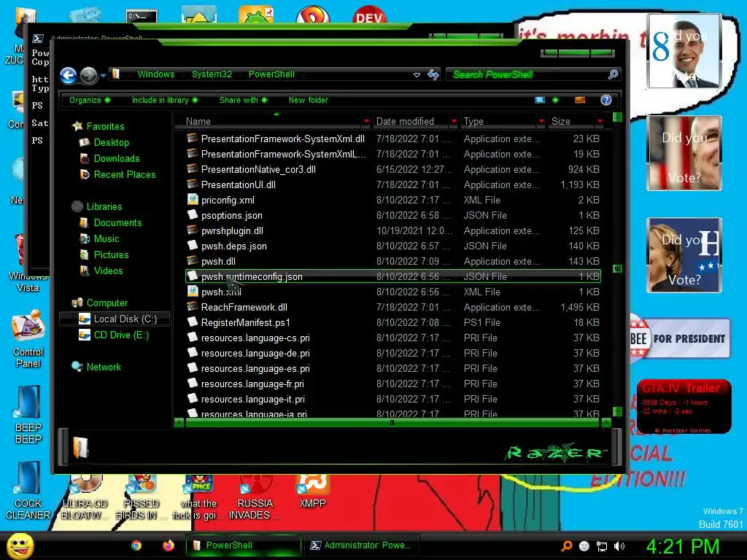Select the priconfig.xml file icon
747x560 pixels.
coord(193,200)
